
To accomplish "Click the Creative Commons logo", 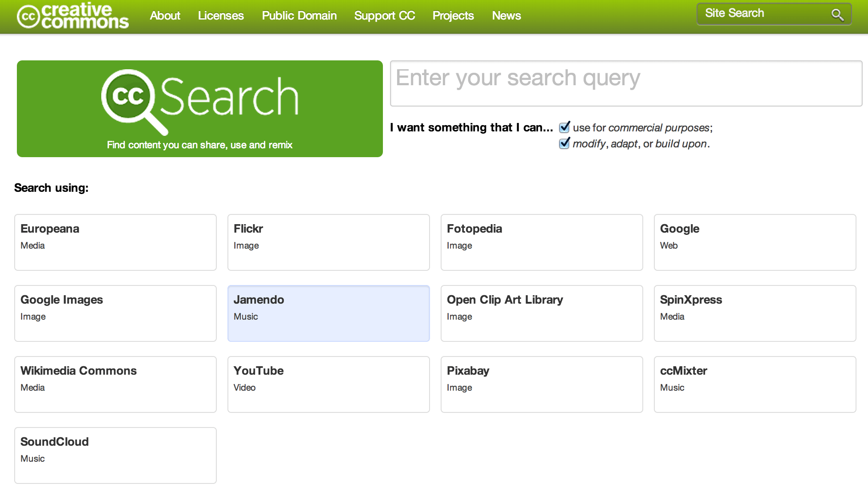I will [73, 16].
